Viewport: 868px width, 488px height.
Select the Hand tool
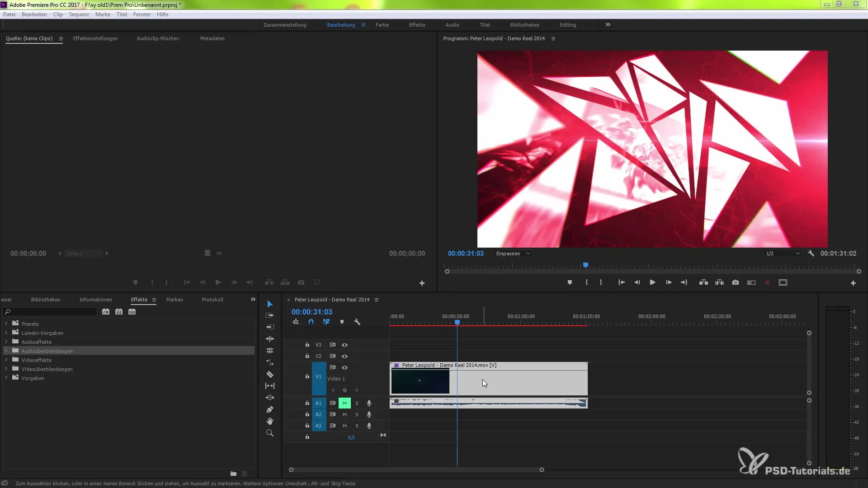(270, 421)
